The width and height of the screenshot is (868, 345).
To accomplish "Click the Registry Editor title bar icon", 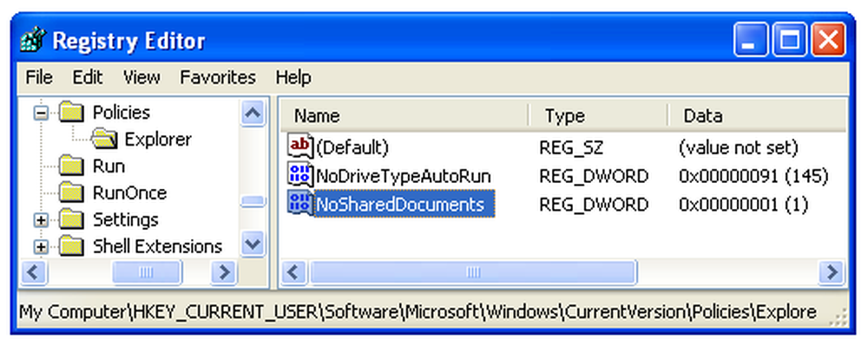I will click(x=33, y=41).
